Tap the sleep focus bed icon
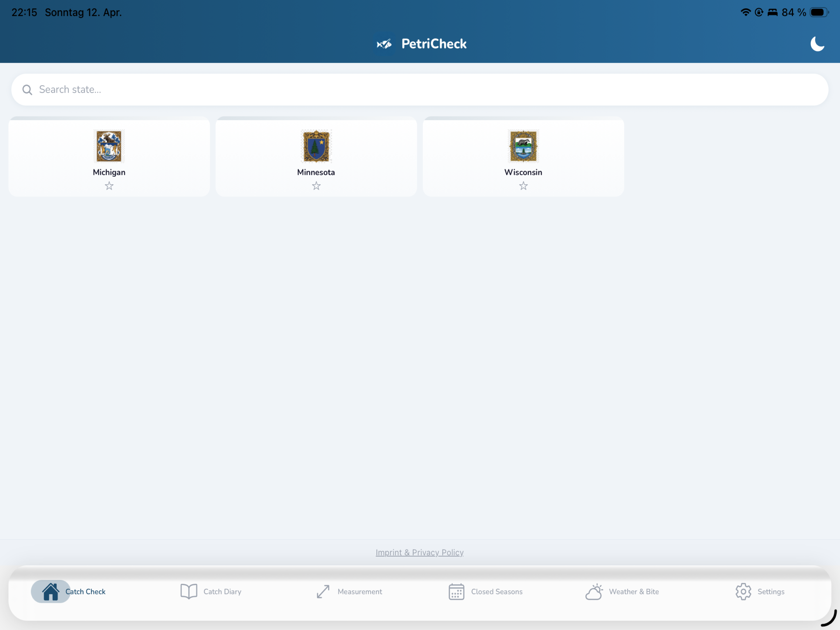 click(x=772, y=13)
